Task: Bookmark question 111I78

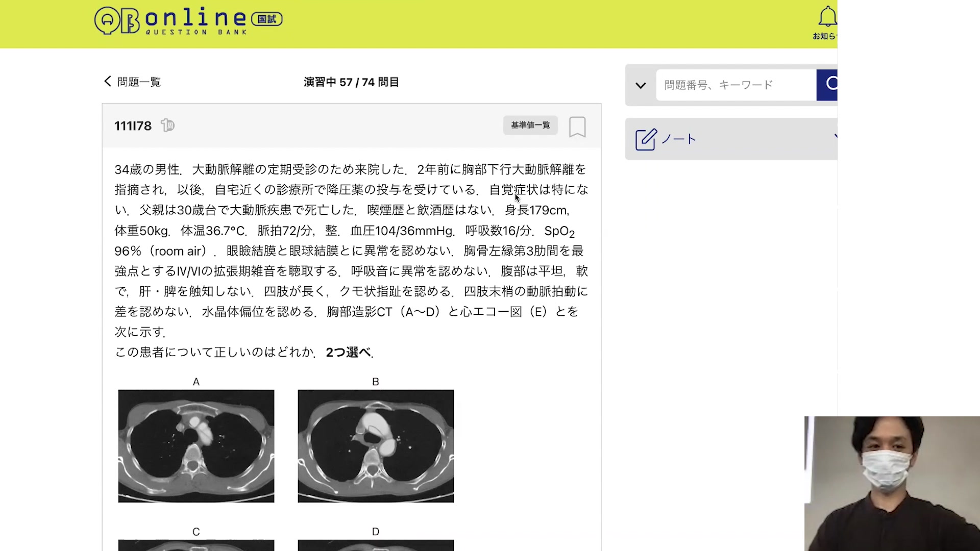Action: 577,127
